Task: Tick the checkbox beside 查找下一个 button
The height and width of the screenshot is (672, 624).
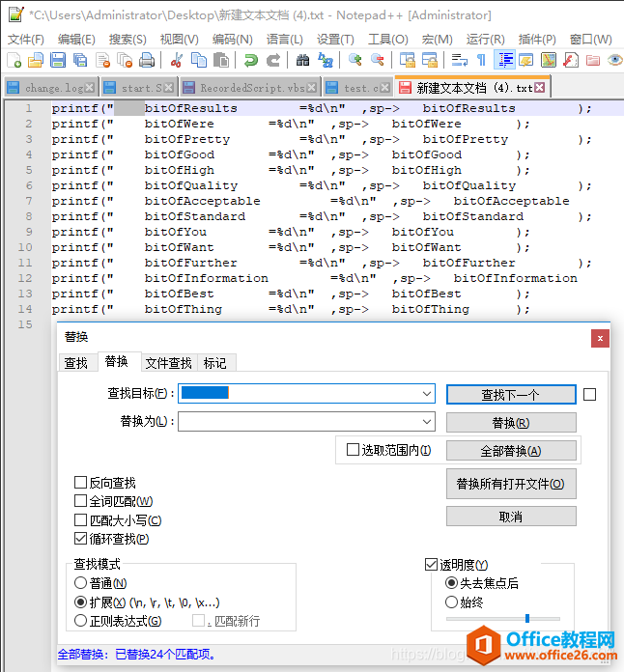Action: [x=589, y=394]
